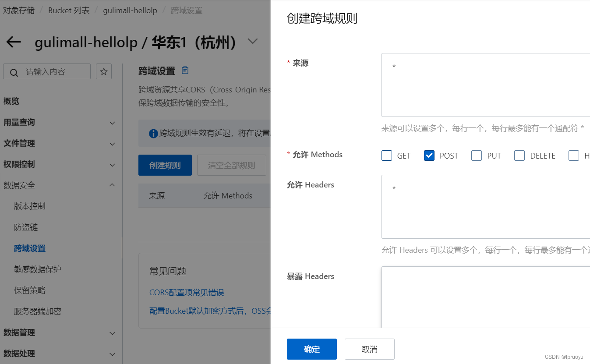
Task: Click the 常见问题 heading
Action: click(168, 271)
